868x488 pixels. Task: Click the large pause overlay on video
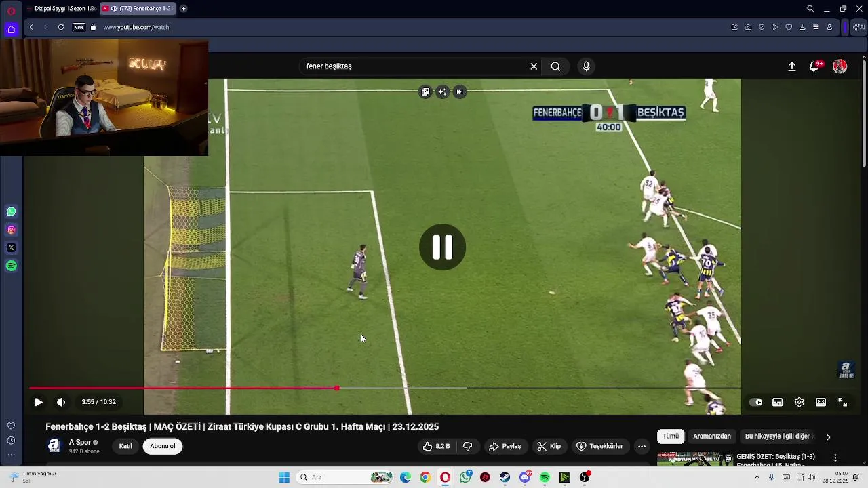point(442,247)
